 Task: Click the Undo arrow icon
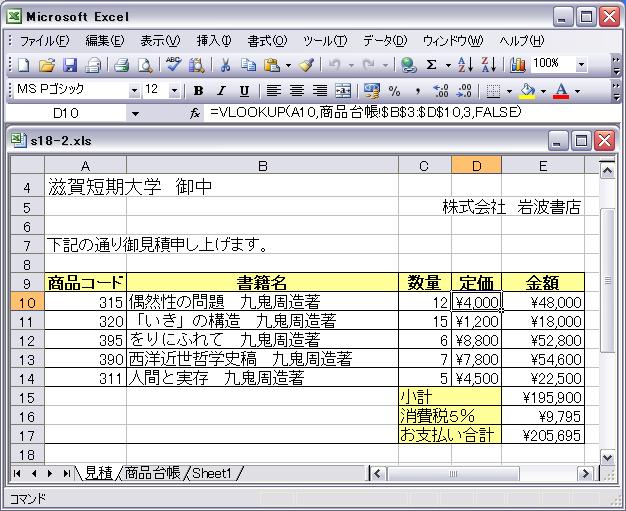[334, 65]
